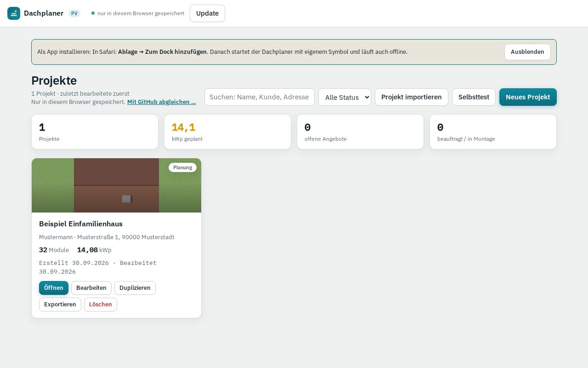Click Projekt importieren button

tap(412, 97)
